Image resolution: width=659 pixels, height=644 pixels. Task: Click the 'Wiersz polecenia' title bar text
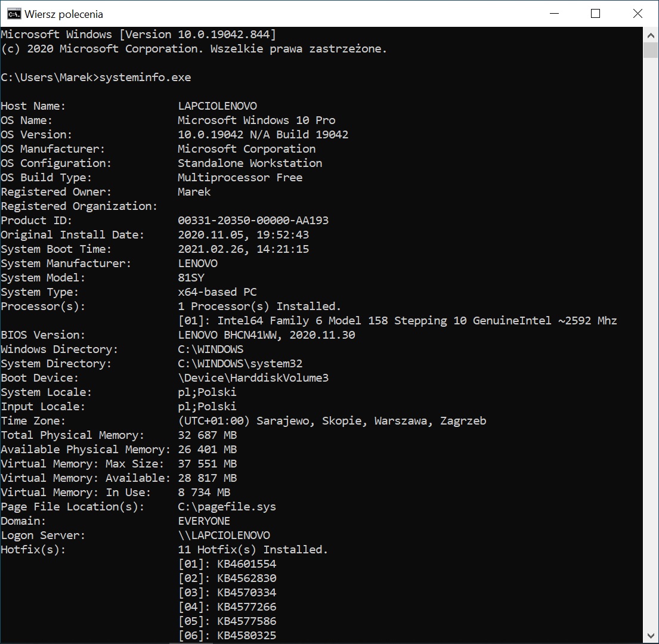click(64, 14)
